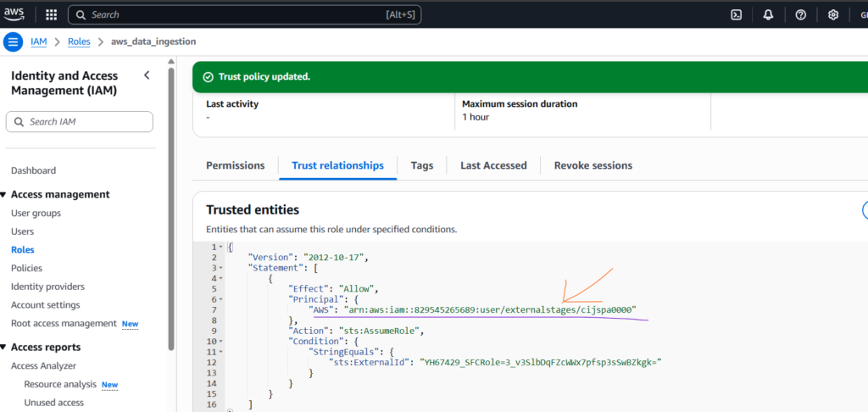
Task: Collapse the Access reports section
Action: [3, 348]
